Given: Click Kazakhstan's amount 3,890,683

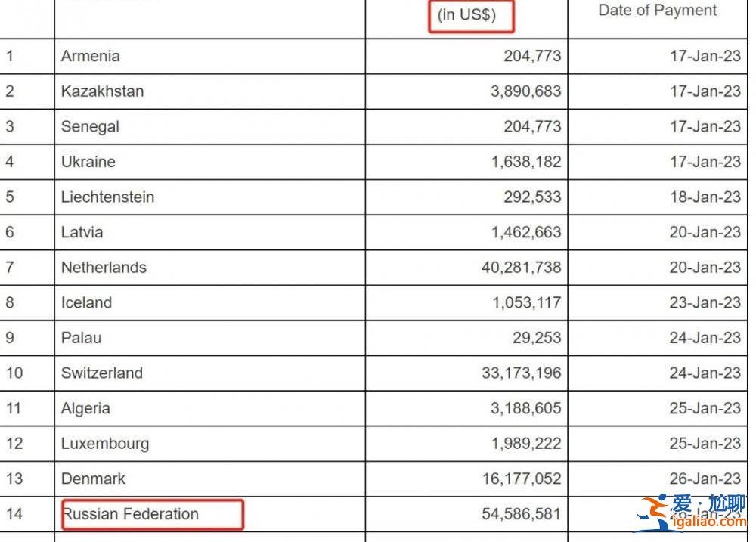Looking at the screenshot, I should pos(525,91).
